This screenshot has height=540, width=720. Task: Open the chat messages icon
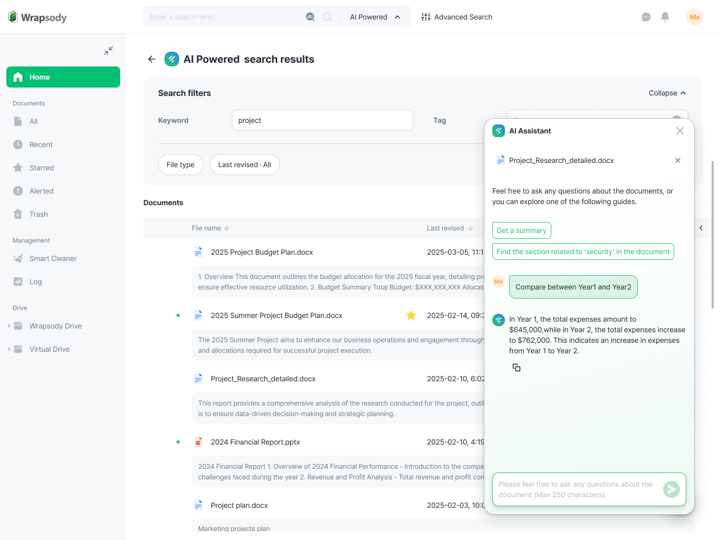646,17
